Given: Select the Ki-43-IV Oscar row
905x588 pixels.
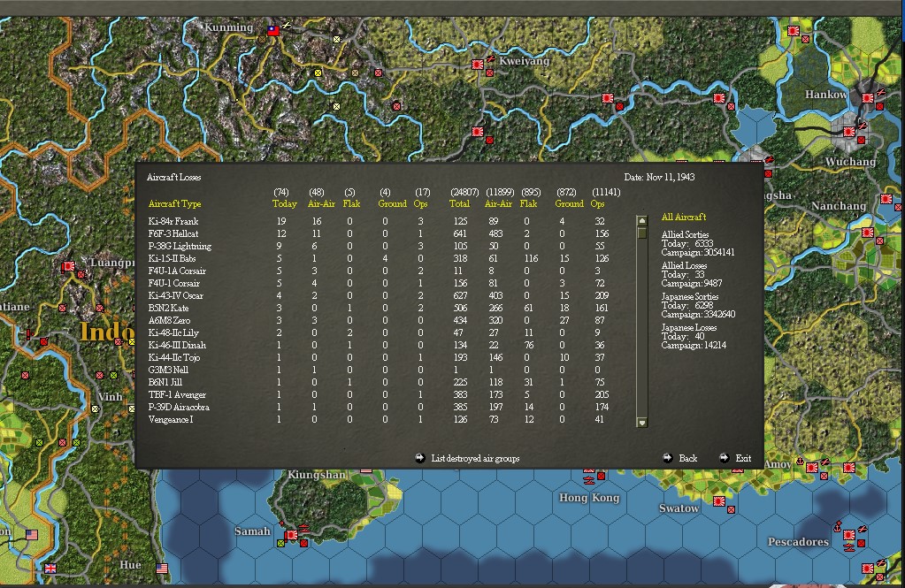Looking at the screenshot, I should point(378,295).
